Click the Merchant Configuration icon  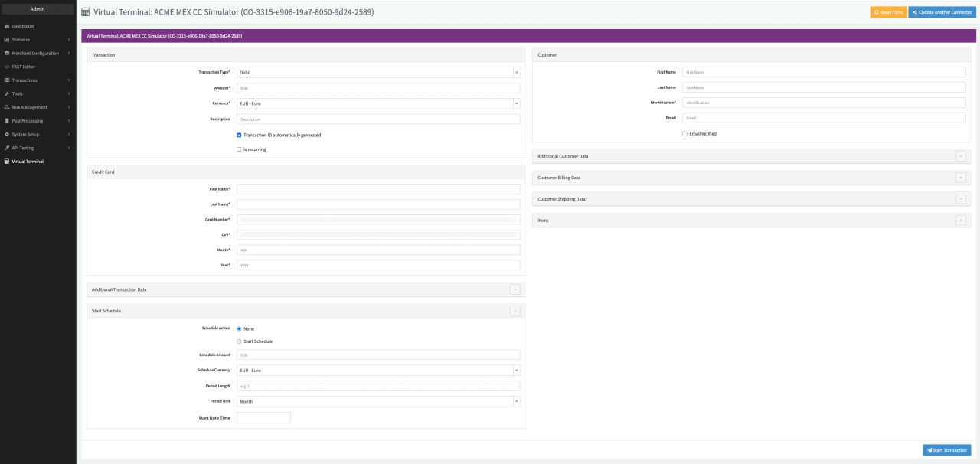(7, 54)
